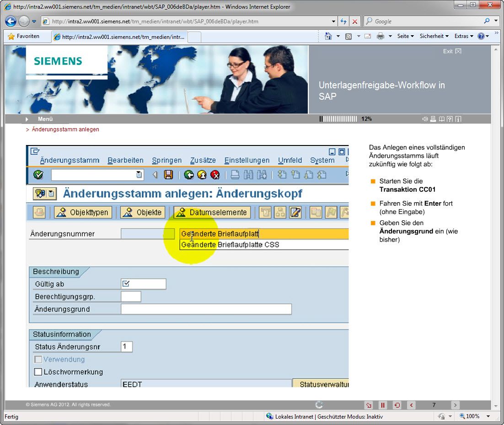Click the green Enter checkmark icon
Viewport: 504px width, 425px height.
(x=38, y=175)
